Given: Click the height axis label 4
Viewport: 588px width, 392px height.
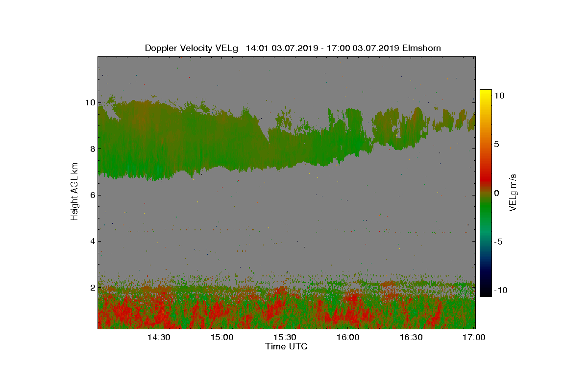Looking at the screenshot, I should 92,241.
